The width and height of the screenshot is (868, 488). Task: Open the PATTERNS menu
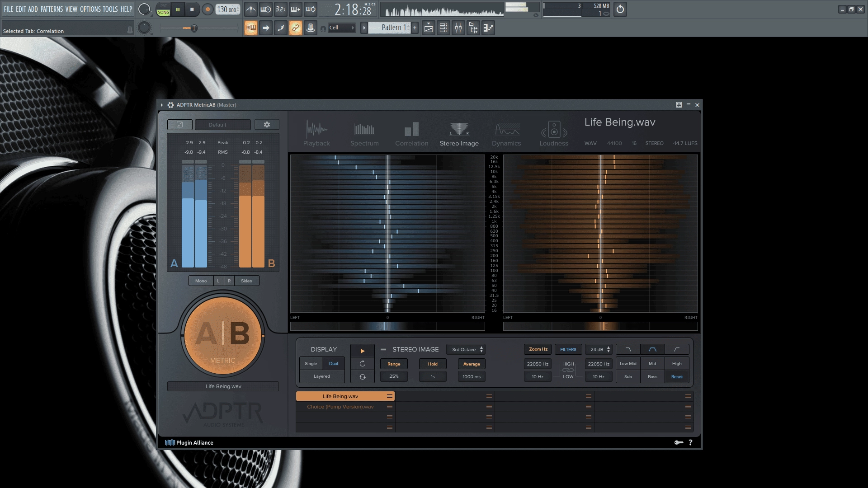(52, 9)
